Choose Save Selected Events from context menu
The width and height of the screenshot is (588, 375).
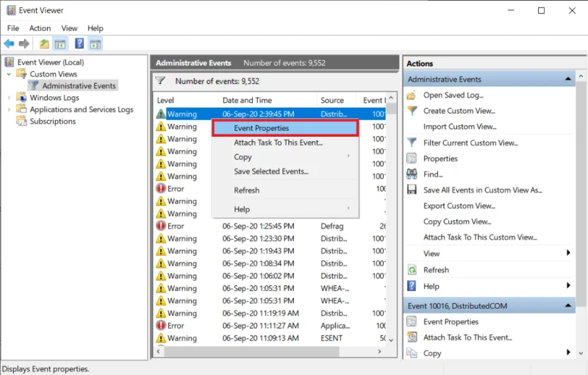pos(285,171)
